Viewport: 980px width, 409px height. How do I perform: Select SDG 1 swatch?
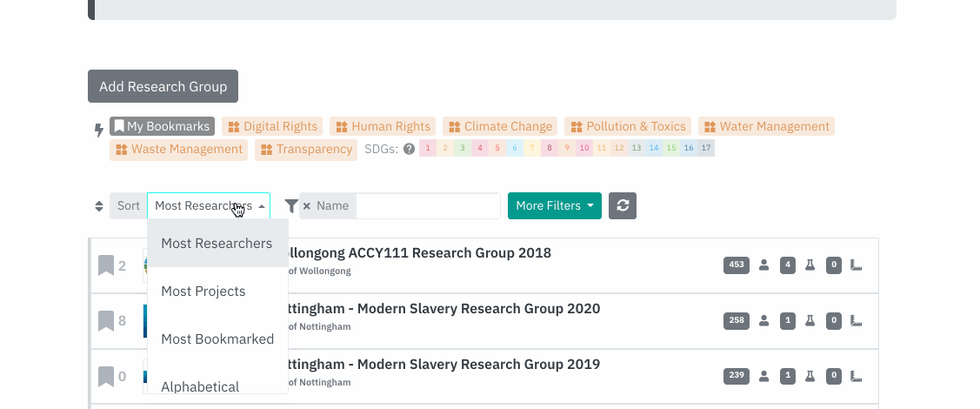[428, 148]
